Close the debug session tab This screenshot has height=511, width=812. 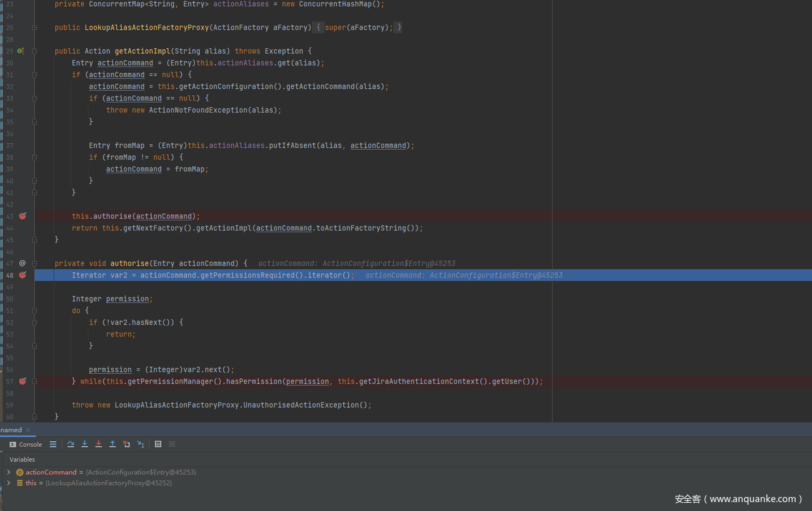[28, 430]
